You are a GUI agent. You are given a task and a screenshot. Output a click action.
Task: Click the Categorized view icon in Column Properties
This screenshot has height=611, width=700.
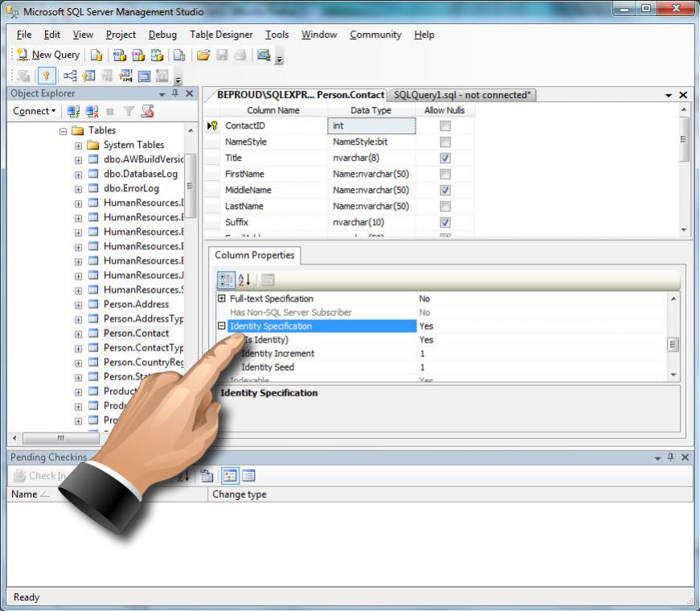tap(227, 280)
